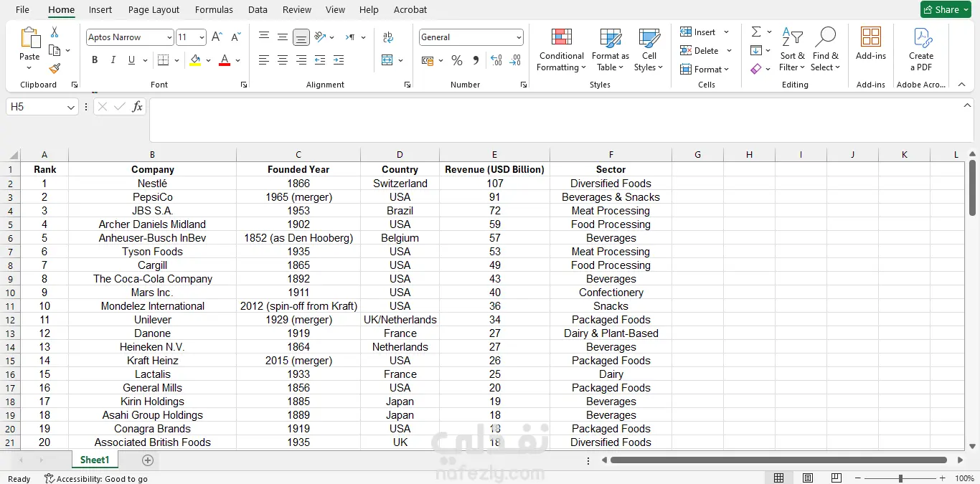This screenshot has width=980, height=484.
Task: Toggle Bold formatting
Action: [95, 60]
